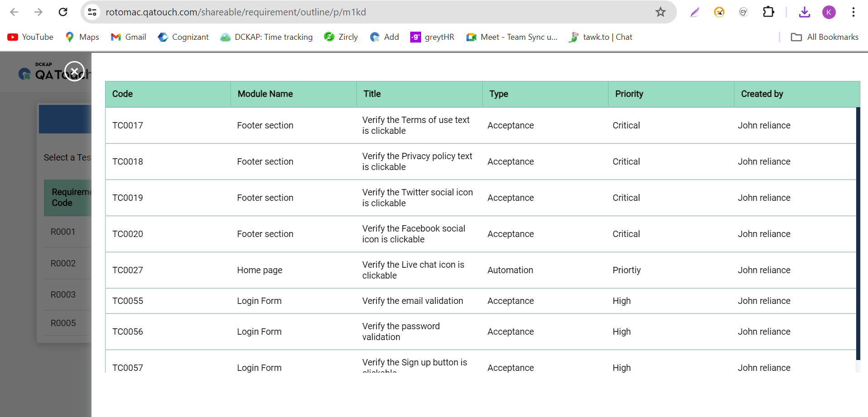This screenshot has height=417, width=868.
Task: Click title 'Verify the Facebook social icon'
Action: [413, 234]
